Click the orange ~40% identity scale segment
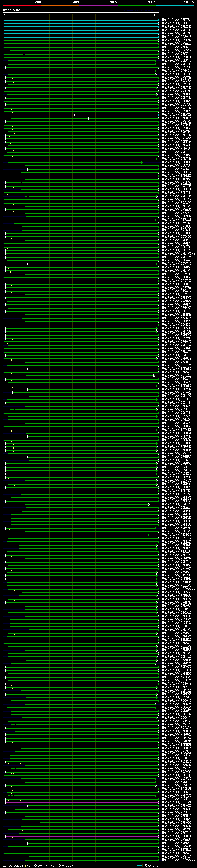197x868 pixels. point(60,6)
